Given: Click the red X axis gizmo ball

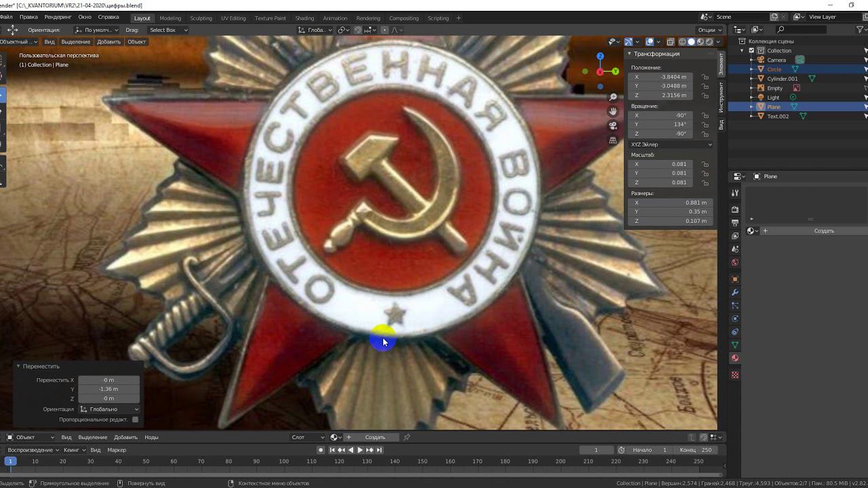Looking at the screenshot, I should tap(599, 72).
